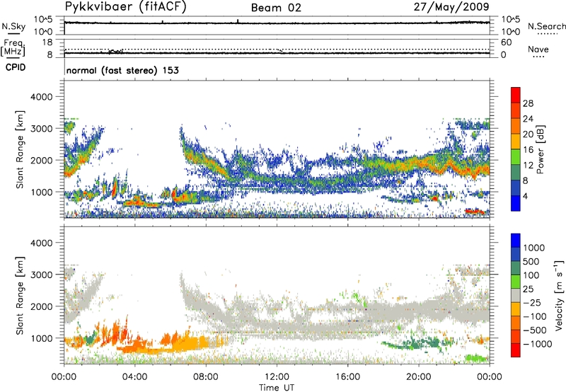
Task: Click the CPID label
Action: [16, 67]
